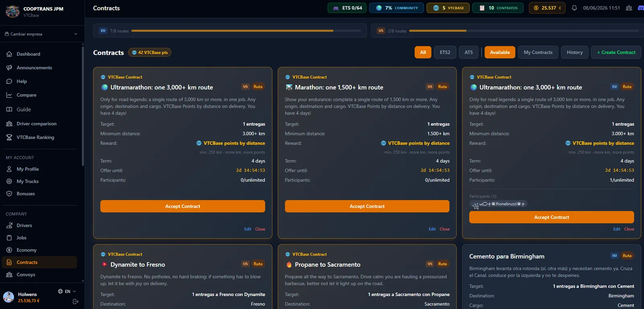The width and height of the screenshot is (644, 309).
Task: Edit the US Ultramarathon contract
Action: pyautogui.click(x=248, y=229)
